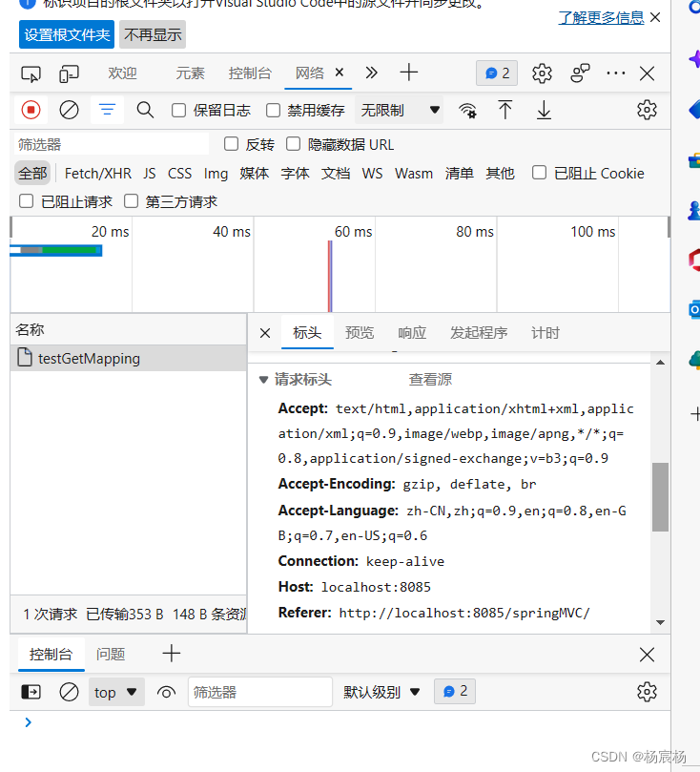
Task: Open the 发起程序 tab
Action: (x=479, y=333)
